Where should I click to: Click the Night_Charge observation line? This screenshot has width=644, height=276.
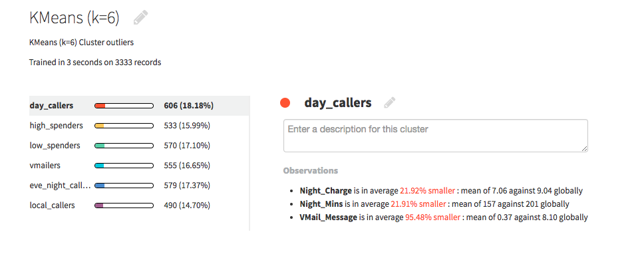click(441, 191)
